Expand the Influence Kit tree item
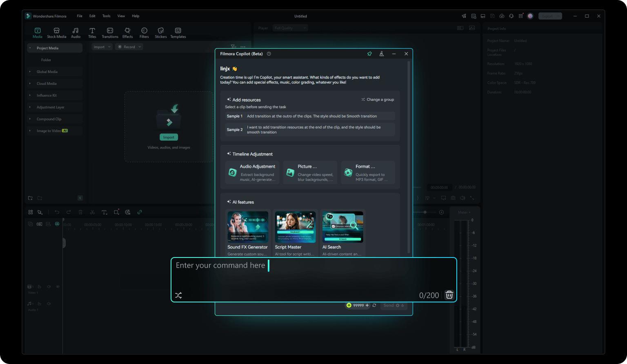 (55, 95)
